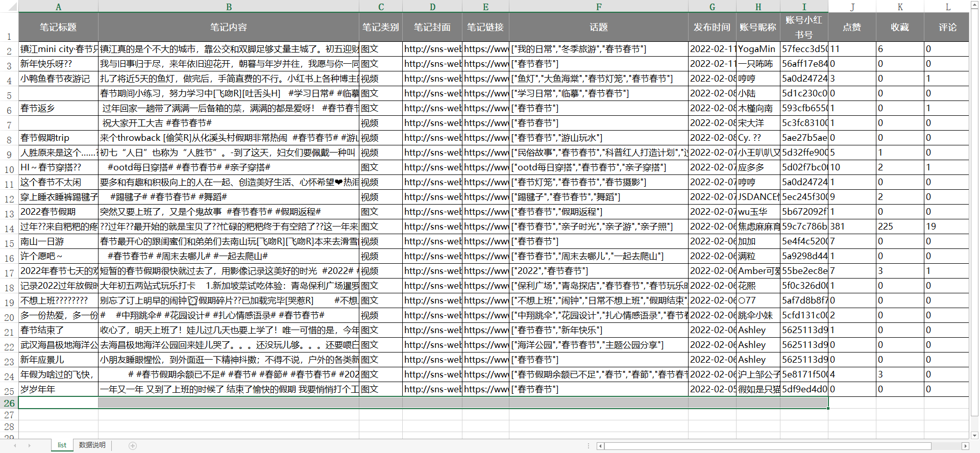Click horizontal scrollbar left arrow
Image resolution: width=980 pixels, height=453 pixels.
coord(601,446)
